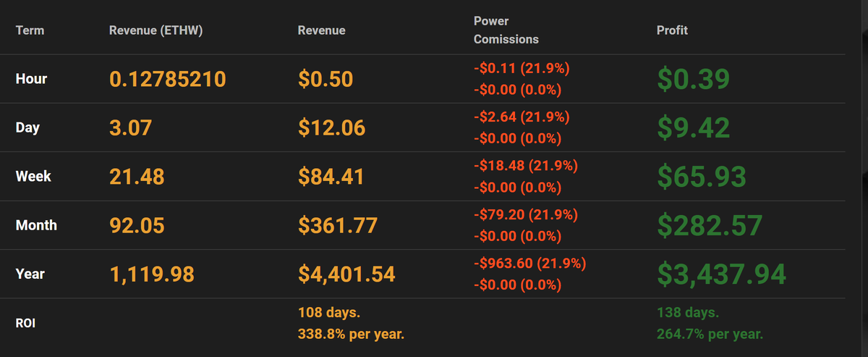Select the revenue ROI 108 days text

tap(329, 313)
